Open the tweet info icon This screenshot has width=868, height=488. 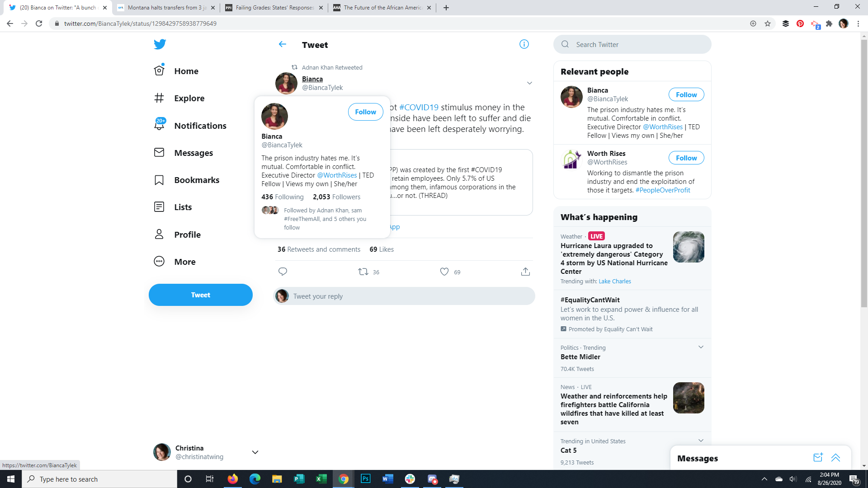(524, 44)
